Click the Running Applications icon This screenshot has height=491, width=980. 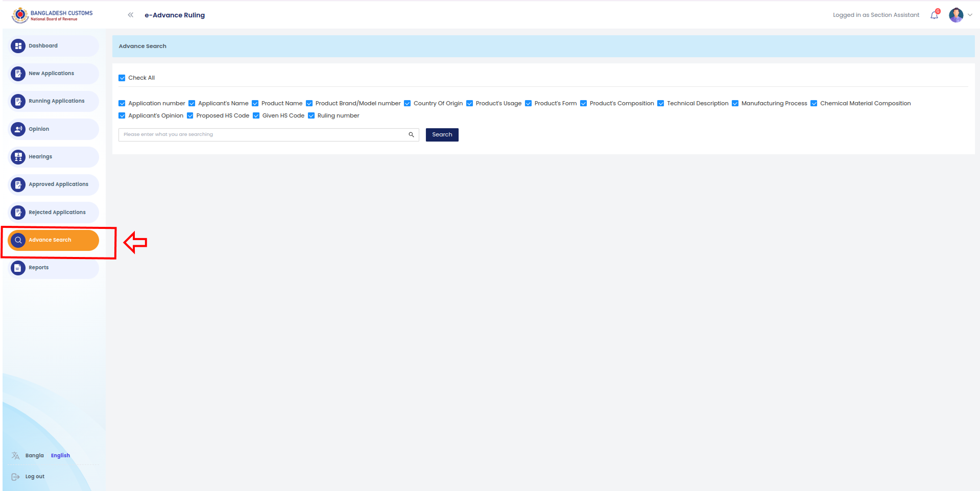18,101
